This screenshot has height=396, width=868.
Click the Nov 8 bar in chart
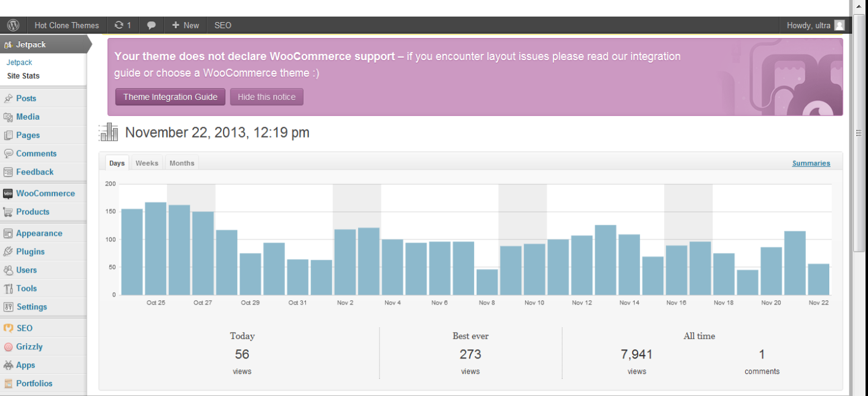coord(487,282)
